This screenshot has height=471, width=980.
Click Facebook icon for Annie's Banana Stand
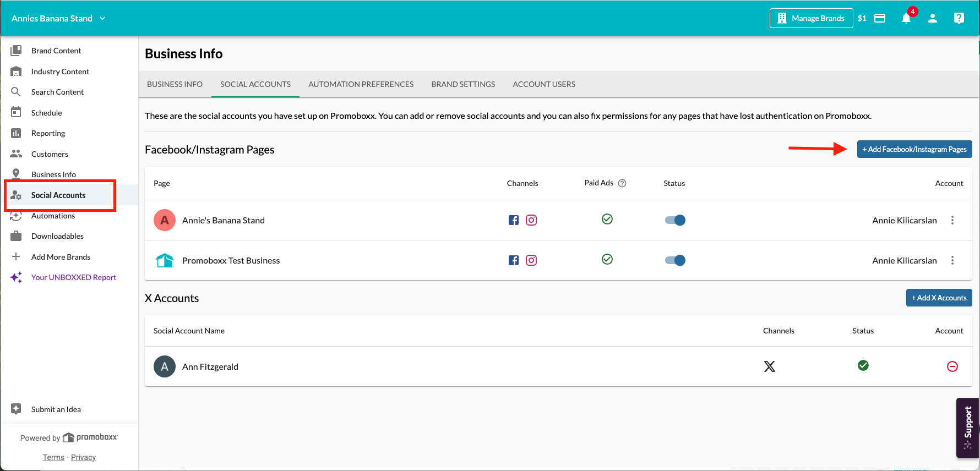pos(514,220)
